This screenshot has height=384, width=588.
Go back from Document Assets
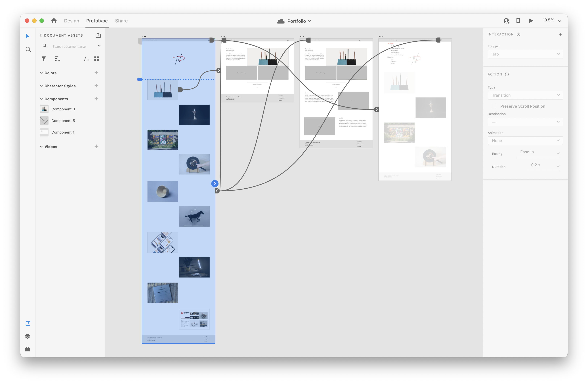(x=41, y=35)
